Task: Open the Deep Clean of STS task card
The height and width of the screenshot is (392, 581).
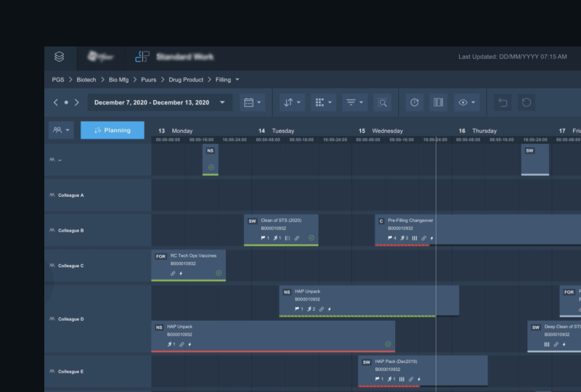Action: 554,336
